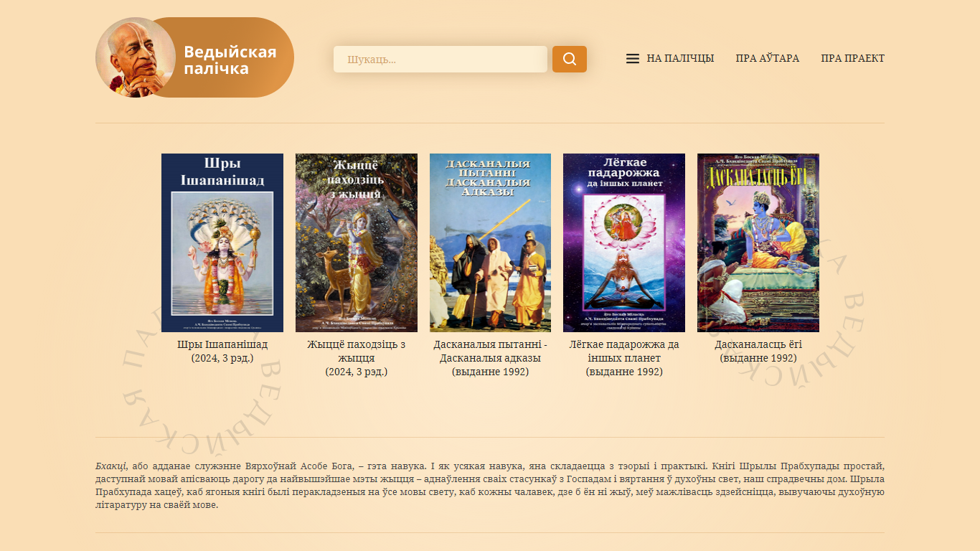Open the Дасканаласць ёгі book cover
The width and height of the screenshot is (980, 551).
(x=758, y=242)
